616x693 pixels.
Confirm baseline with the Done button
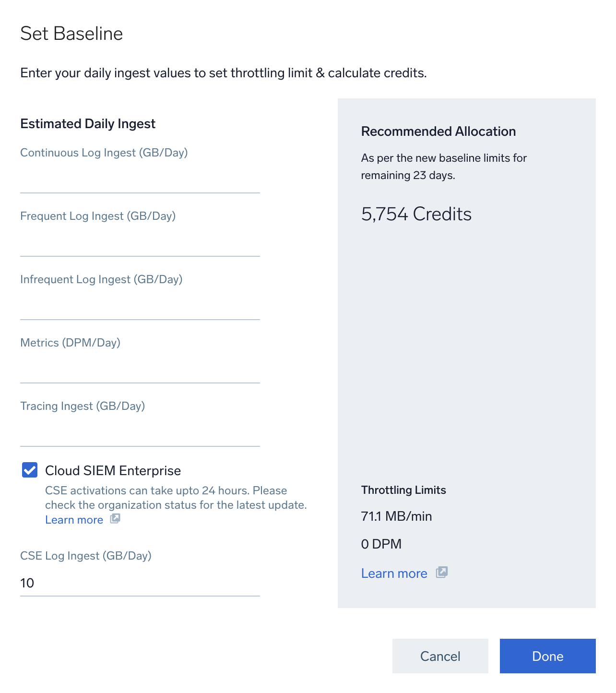click(547, 656)
